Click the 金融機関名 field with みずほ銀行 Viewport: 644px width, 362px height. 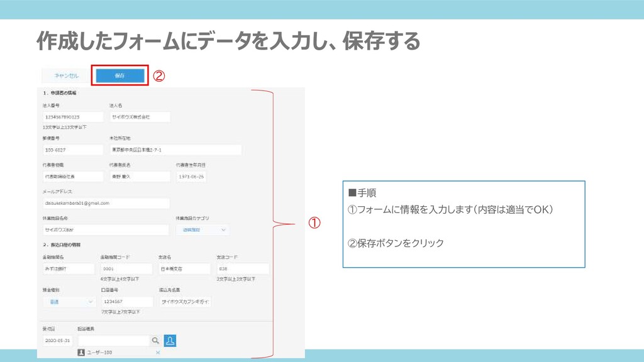click(69, 269)
